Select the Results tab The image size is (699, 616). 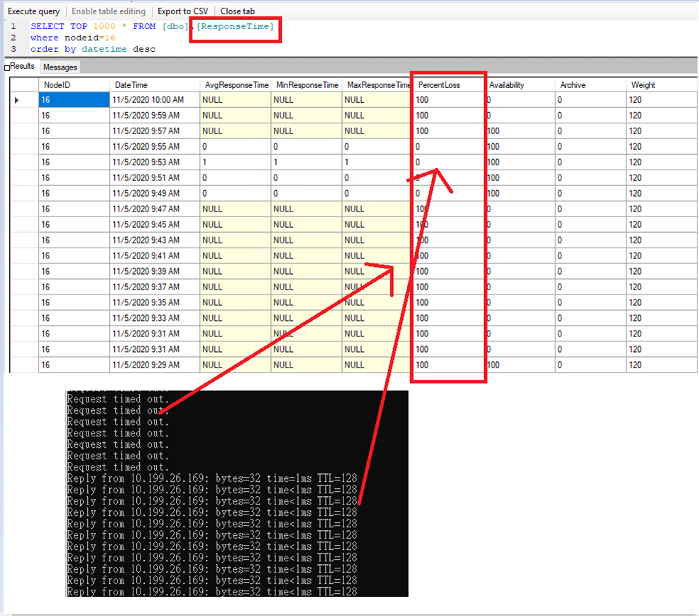point(21,67)
